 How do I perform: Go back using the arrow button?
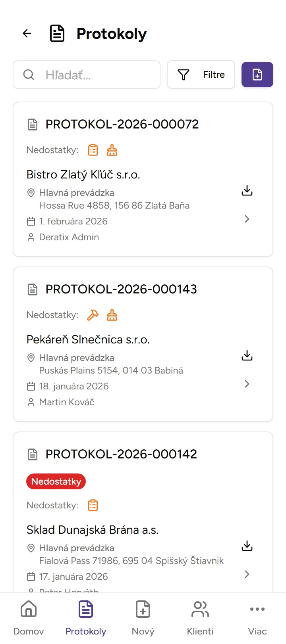[27, 33]
